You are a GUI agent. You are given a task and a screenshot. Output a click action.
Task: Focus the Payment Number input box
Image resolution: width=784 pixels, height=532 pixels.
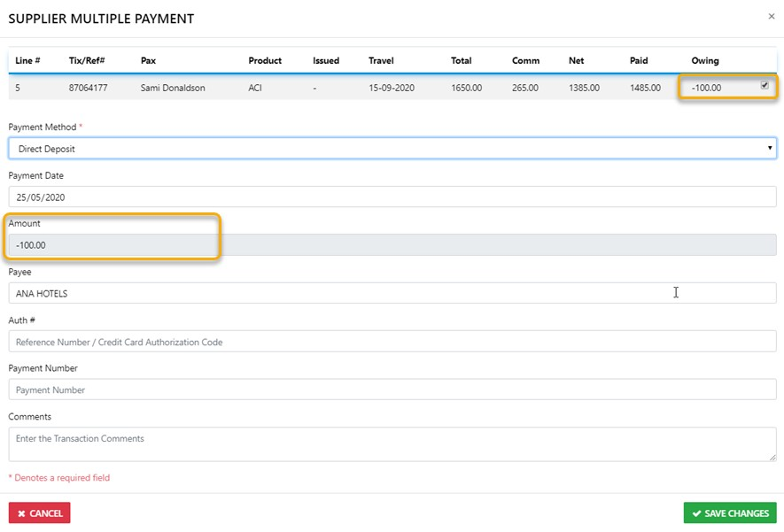click(x=392, y=389)
